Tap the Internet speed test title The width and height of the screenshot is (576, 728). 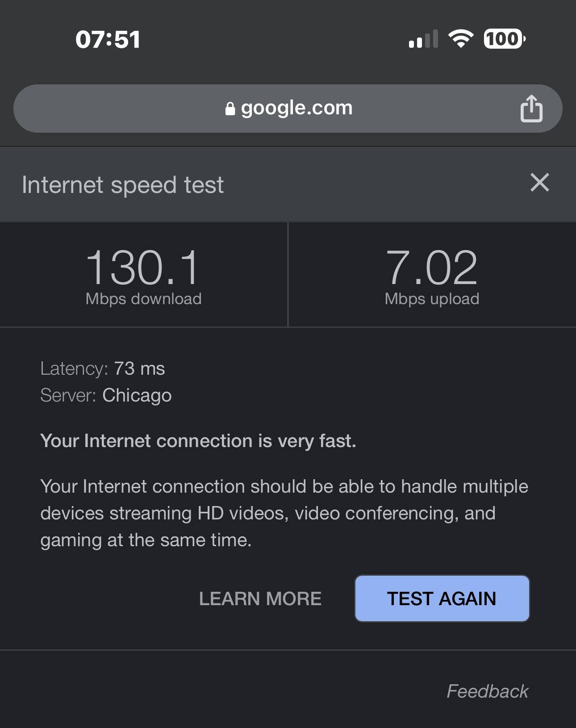click(123, 185)
